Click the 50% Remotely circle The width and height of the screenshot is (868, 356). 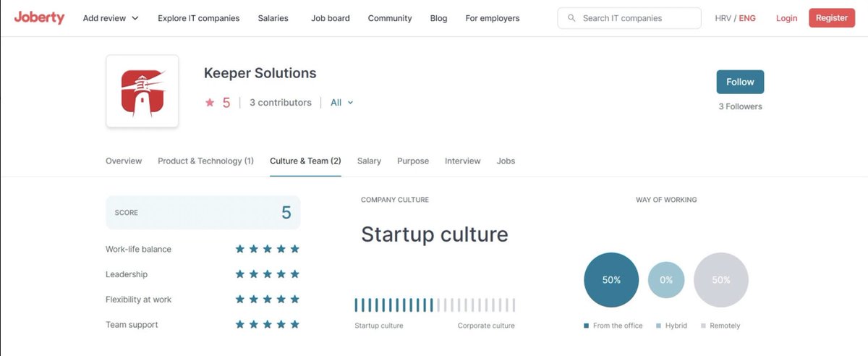coord(721,280)
